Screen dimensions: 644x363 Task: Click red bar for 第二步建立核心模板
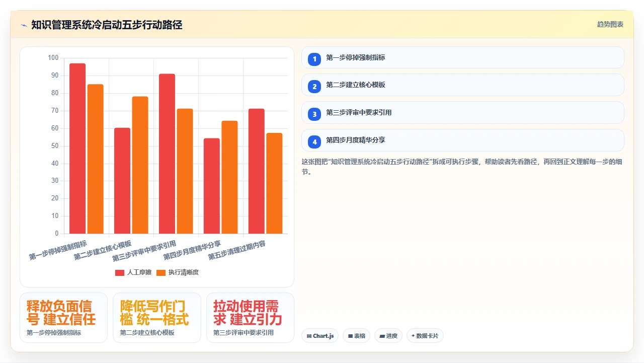click(x=122, y=181)
